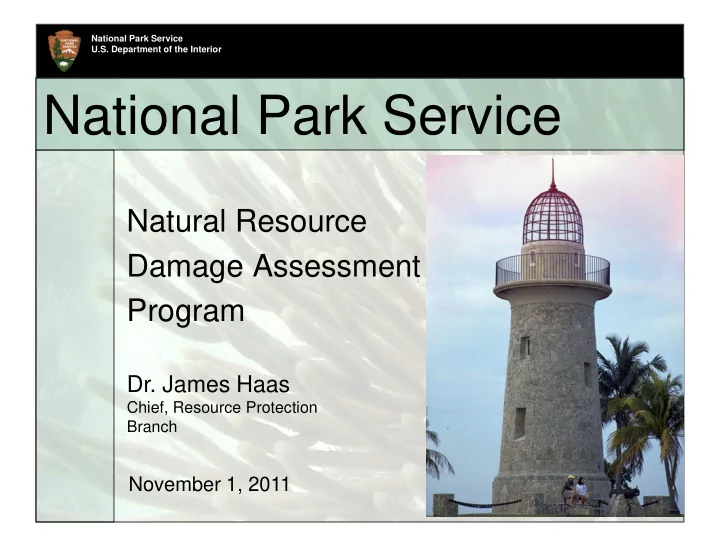Select the presenter name 'Dr. James Haas'

(x=208, y=384)
